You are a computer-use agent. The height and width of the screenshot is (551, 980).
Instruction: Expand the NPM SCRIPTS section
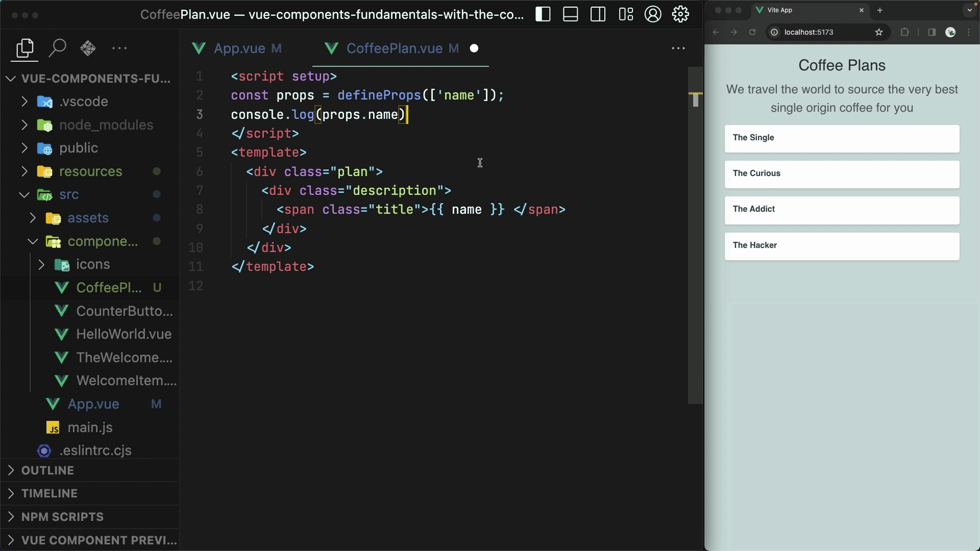90,517
